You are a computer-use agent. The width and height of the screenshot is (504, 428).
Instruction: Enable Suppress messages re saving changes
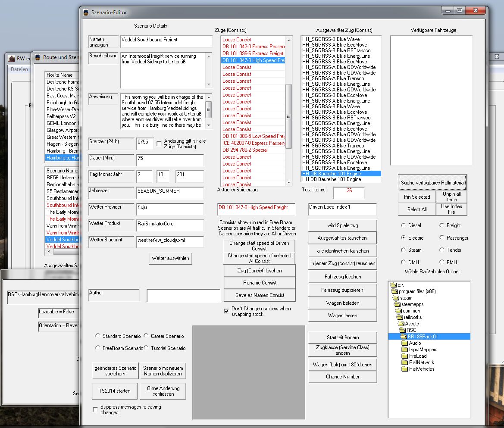coord(95,409)
